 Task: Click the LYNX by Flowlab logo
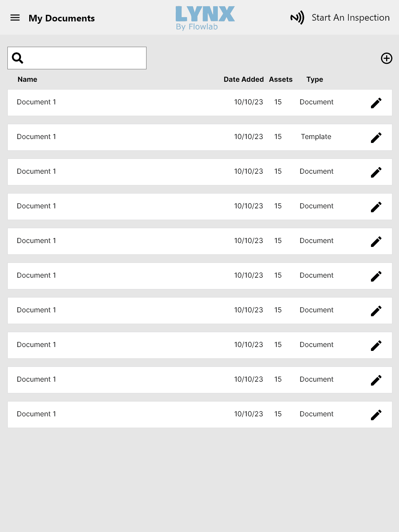click(x=205, y=18)
